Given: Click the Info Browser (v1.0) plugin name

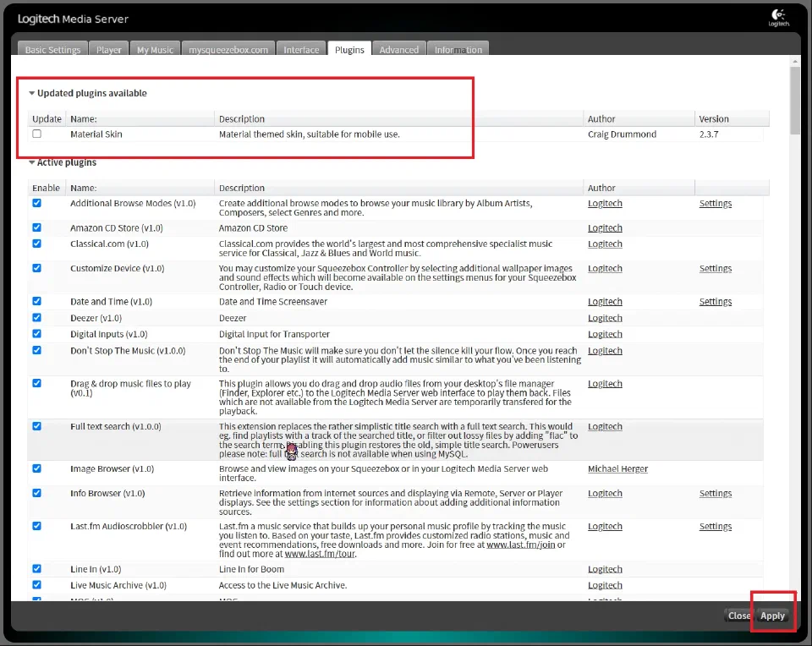Looking at the screenshot, I should [107, 493].
